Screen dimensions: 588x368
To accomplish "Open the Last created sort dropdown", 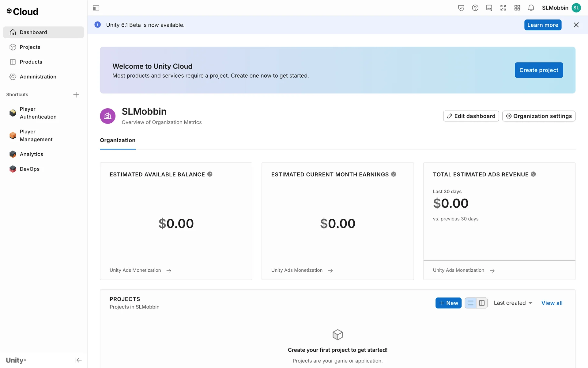I will coord(513,303).
